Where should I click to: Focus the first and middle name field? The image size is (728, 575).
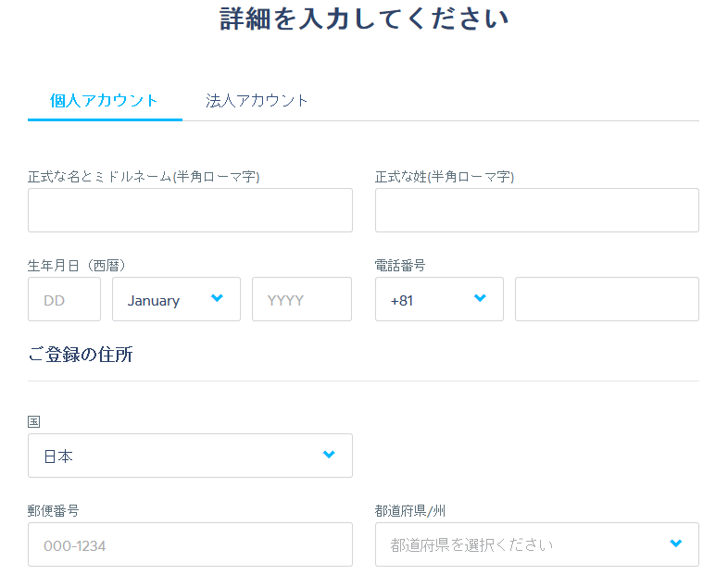[x=191, y=210]
